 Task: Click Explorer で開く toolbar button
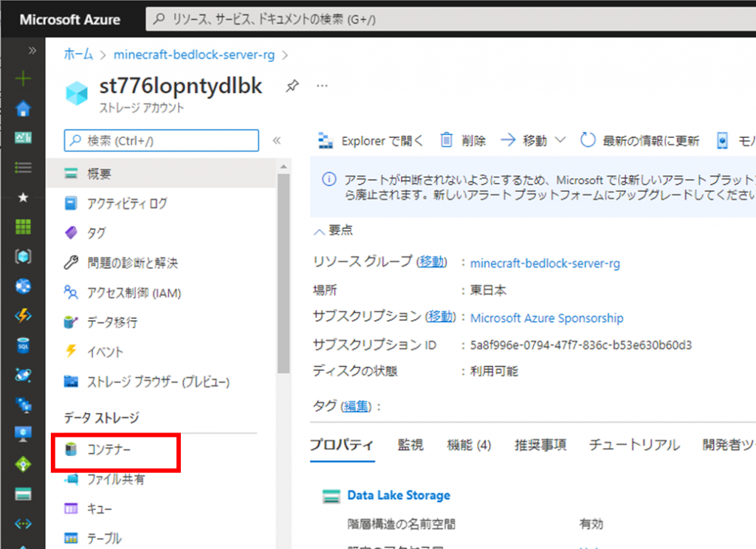click(370, 141)
